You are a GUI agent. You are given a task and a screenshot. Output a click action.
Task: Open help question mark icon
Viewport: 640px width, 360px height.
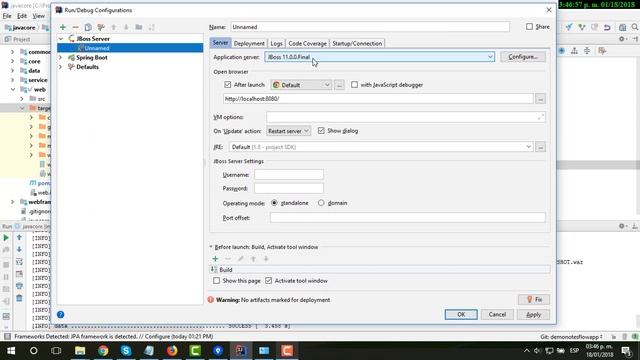[x=60, y=314]
